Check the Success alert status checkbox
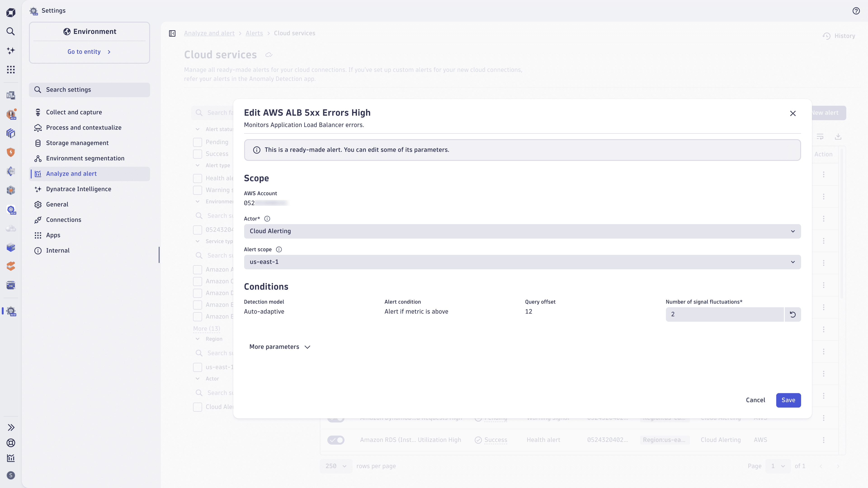Screen dimensions: 868x488 point(198,154)
